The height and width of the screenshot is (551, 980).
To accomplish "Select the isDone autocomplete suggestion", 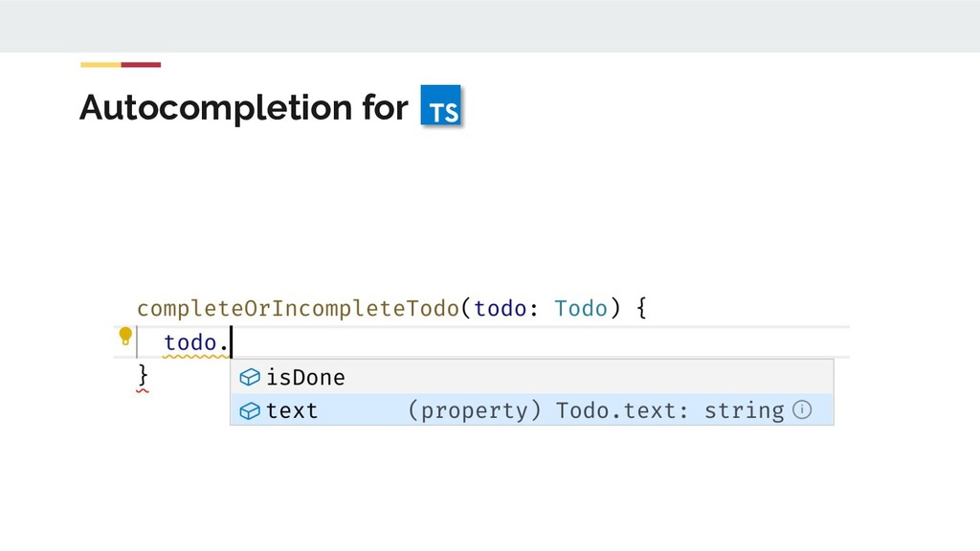I will coord(305,377).
